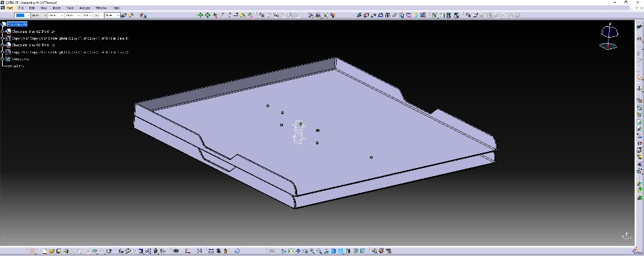
Task: Open the Tools menu
Action: tap(70, 8)
